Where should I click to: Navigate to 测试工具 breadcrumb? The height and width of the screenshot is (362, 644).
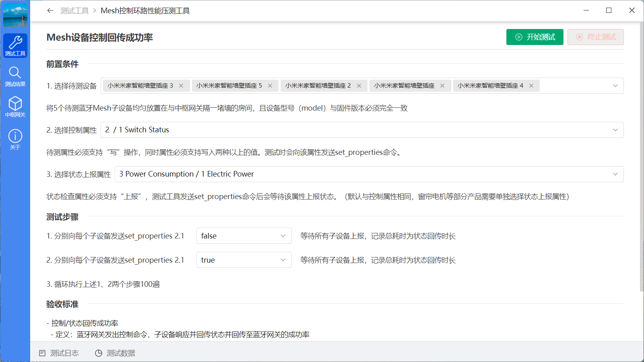tap(74, 11)
